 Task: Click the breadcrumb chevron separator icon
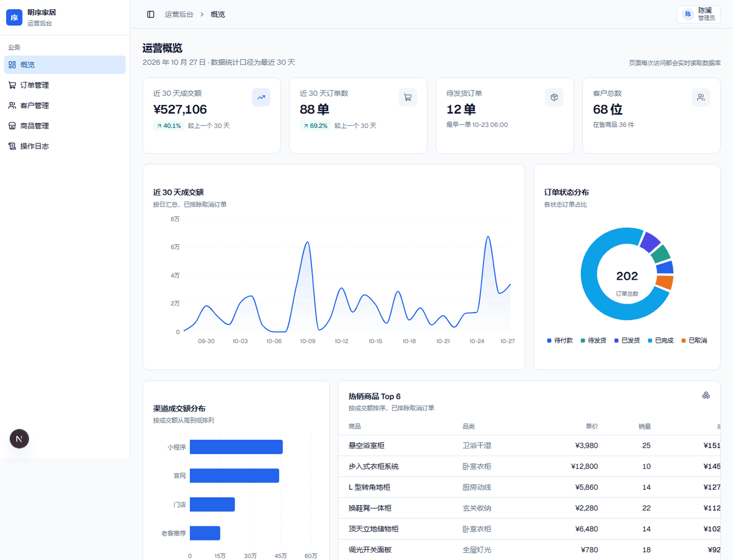point(202,14)
